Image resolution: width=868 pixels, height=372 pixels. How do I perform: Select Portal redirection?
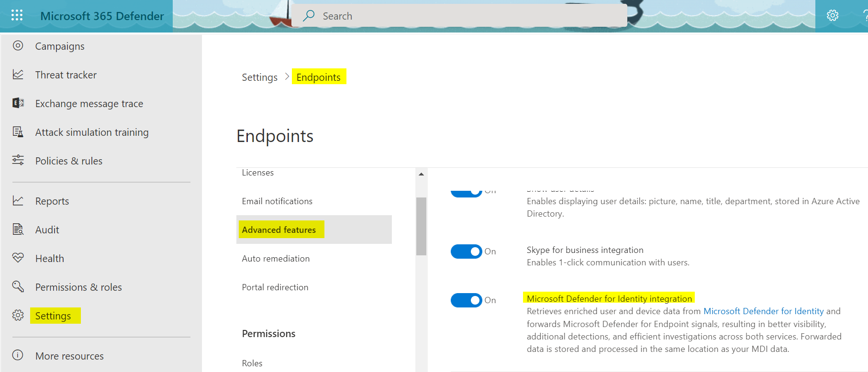275,287
